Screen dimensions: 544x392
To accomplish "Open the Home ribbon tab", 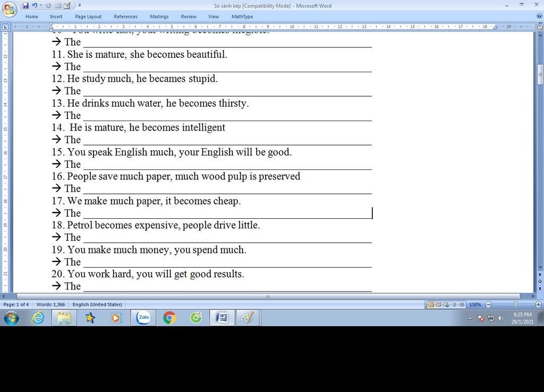I will tap(31, 16).
